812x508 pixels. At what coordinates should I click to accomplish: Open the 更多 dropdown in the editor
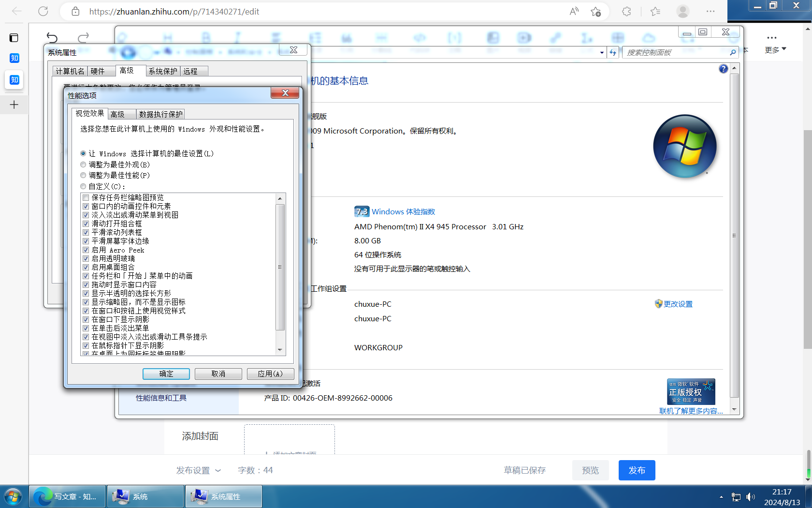click(x=775, y=49)
